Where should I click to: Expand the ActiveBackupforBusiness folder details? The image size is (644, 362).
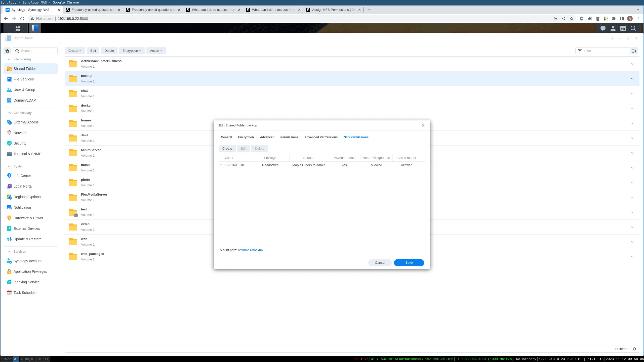(x=632, y=64)
